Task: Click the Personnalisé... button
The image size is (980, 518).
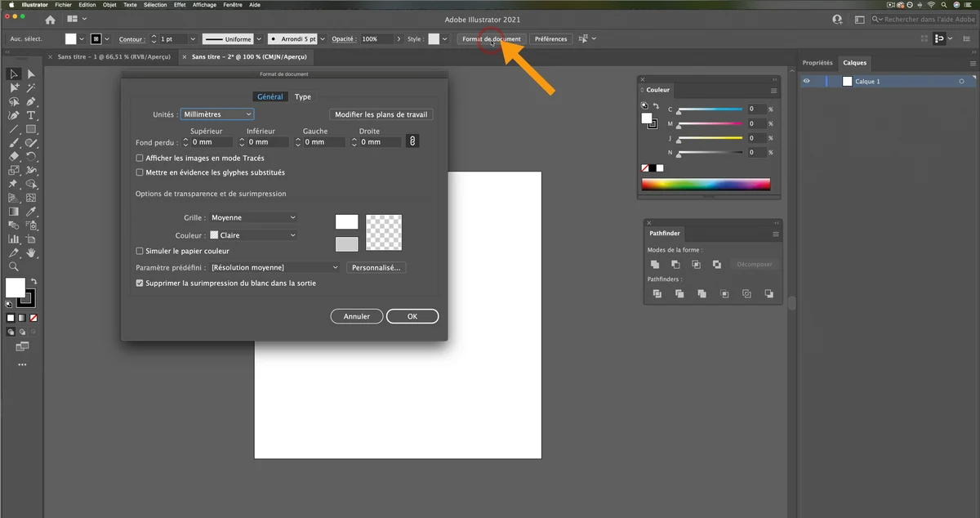Action: pos(376,267)
